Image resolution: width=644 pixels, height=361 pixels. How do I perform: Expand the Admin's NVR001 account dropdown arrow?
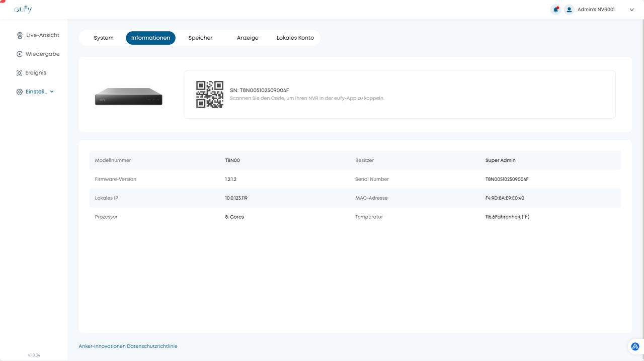coord(631,10)
